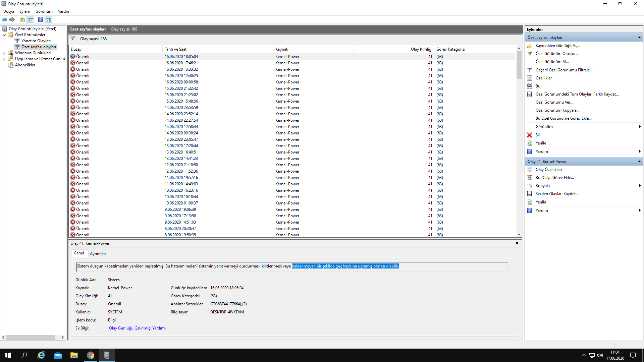Expand the Windows Günlükleri tree node
Viewport: 644px width, 362px height.
[4, 53]
